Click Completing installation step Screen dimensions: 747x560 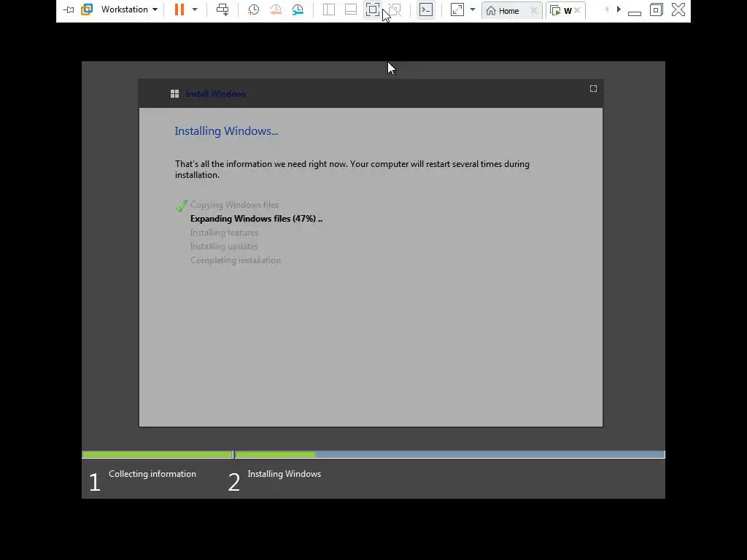(236, 260)
